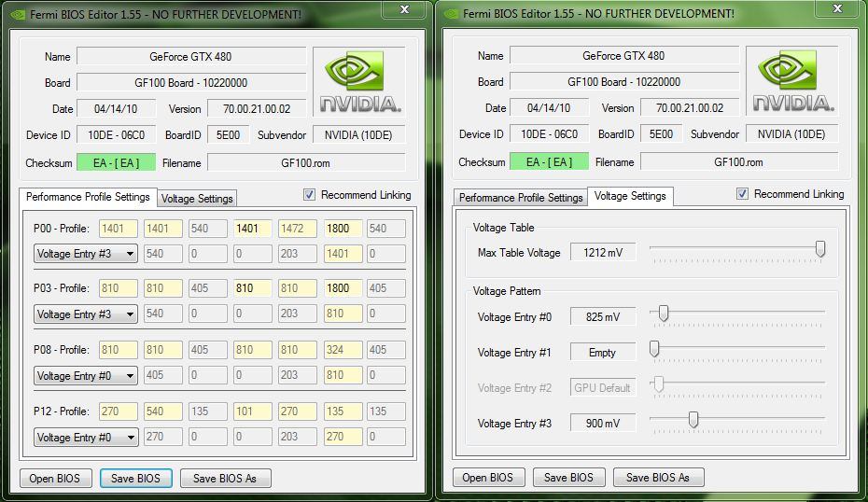Click the Device ID field in right window

pyautogui.click(x=549, y=134)
